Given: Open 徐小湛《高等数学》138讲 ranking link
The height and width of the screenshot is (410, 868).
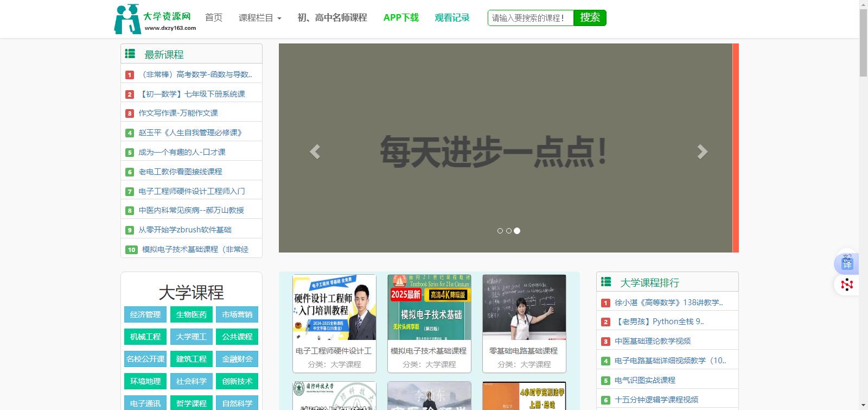Looking at the screenshot, I should coord(669,302).
